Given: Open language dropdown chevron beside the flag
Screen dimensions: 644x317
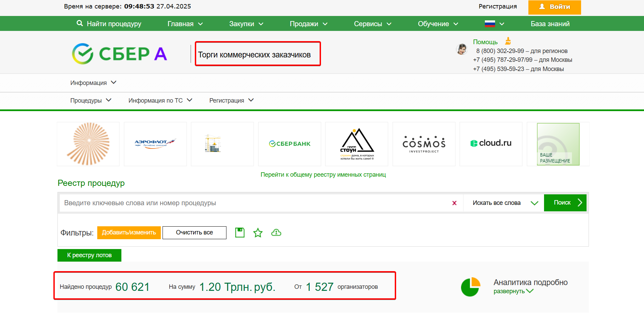Looking at the screenshot, I should (502, 24).
